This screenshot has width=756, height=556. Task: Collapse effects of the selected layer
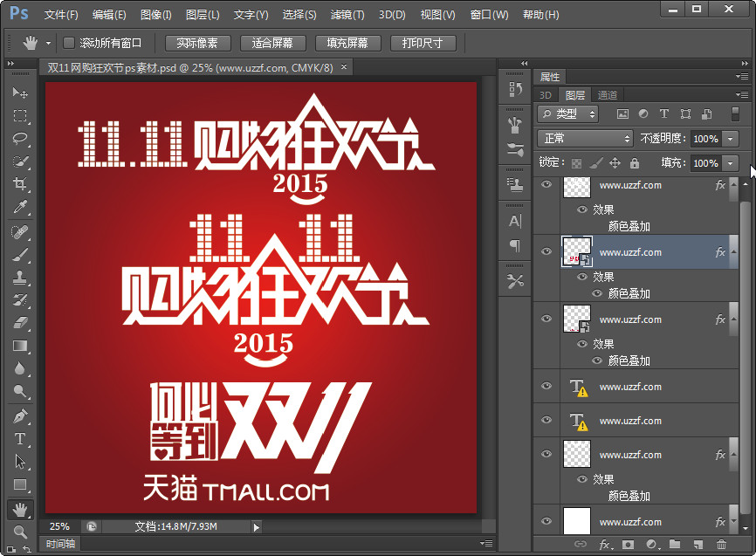pyautogui.click(x=733, y=251)
